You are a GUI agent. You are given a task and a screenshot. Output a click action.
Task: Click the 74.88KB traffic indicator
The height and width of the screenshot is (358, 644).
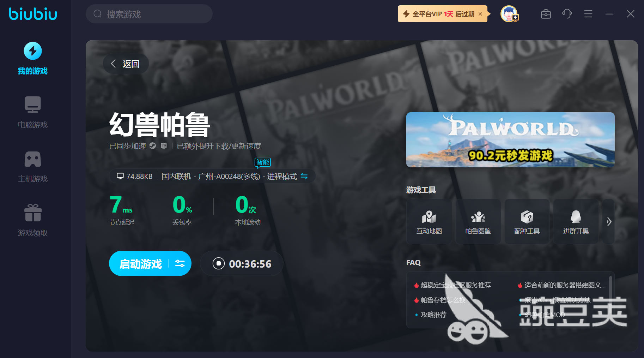135,176
